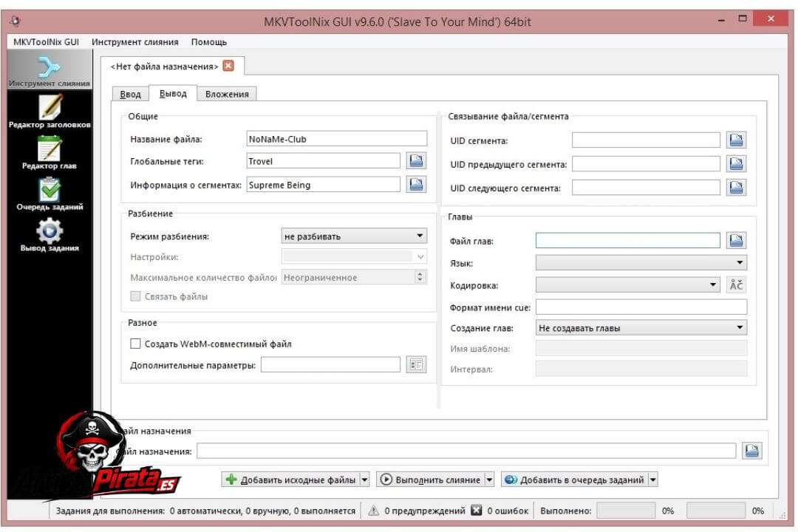Click the warnings triangle icon in status bar
Viewport: 798px width, 532px height.
(x=374, y=510)
